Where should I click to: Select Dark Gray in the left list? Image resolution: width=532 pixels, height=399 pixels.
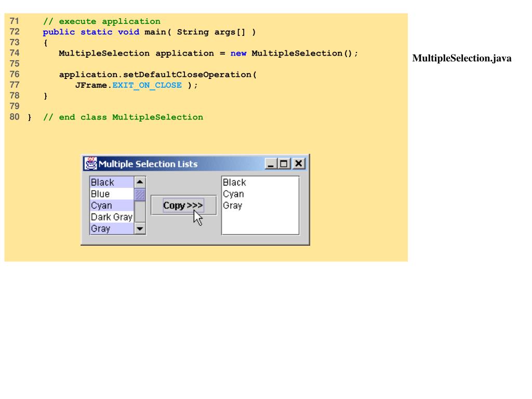pos(112,217)
